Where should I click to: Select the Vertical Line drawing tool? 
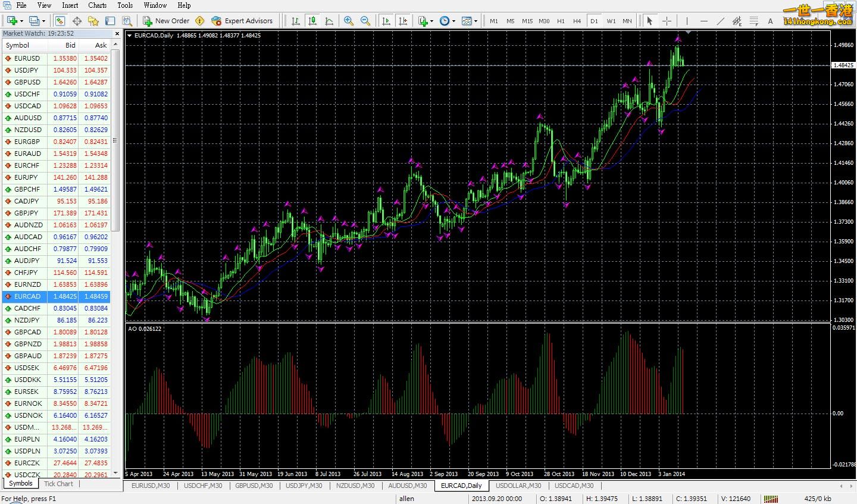(687, 21)
